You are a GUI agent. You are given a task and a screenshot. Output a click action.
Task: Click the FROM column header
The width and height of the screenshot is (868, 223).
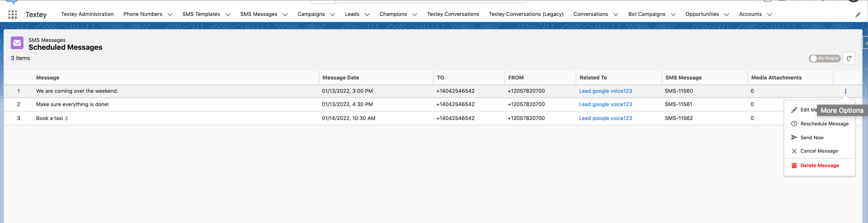click(x=516, y=78)
